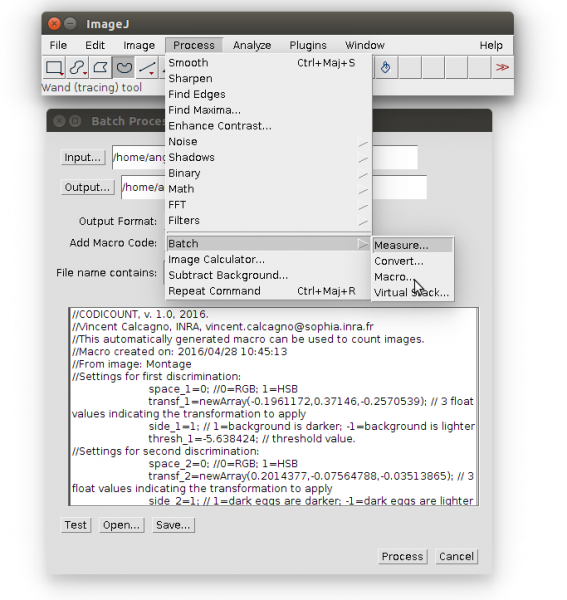Click the line "//CODICOUNT, v. 1.0, 2016."
Image resolution: width=567 pixels, height=600 pixels.
(x=140, y=314)
